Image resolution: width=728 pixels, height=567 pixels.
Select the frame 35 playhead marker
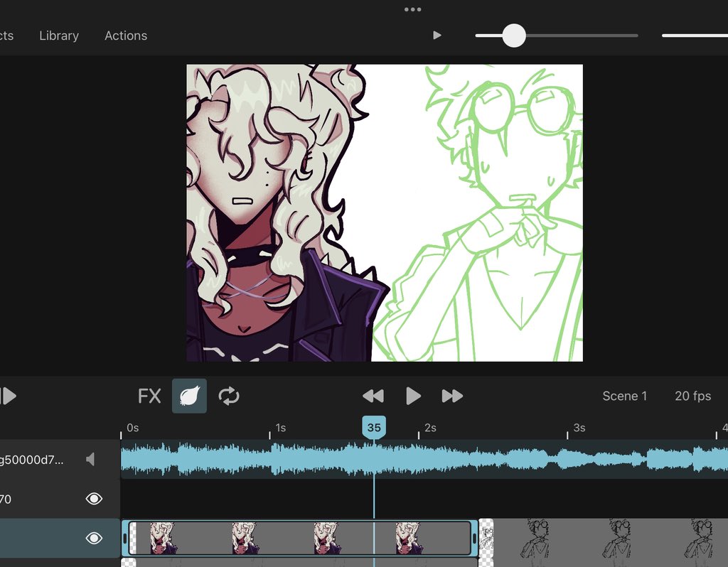coord(374,427)
